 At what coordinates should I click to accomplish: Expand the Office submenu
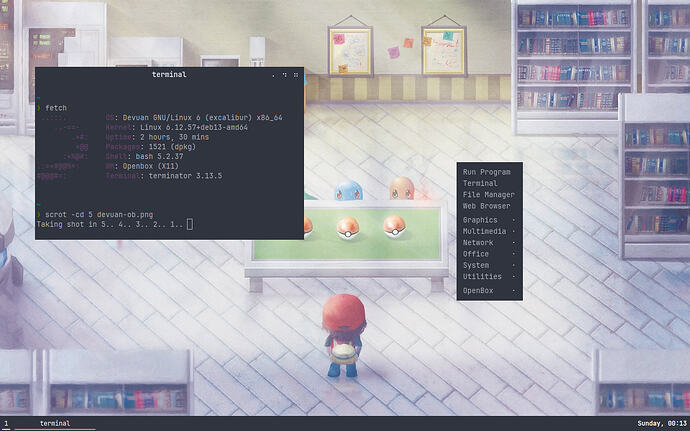[x=489, y=254]
